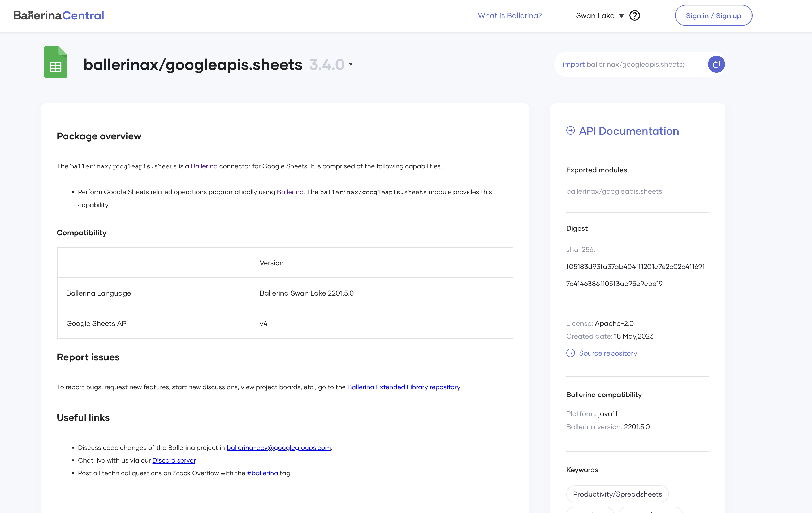Viewport: 812px width, 513px height.
Task: Click the Ballerina Central logo
Action: coord(59,15)
